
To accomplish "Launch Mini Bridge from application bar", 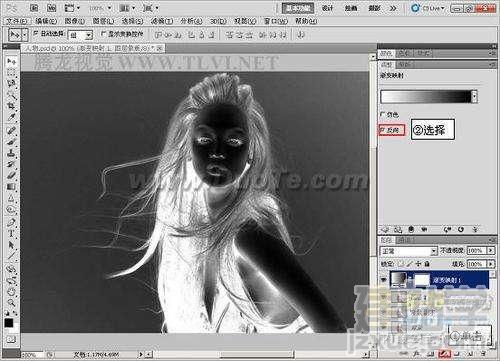I will 51,8.
